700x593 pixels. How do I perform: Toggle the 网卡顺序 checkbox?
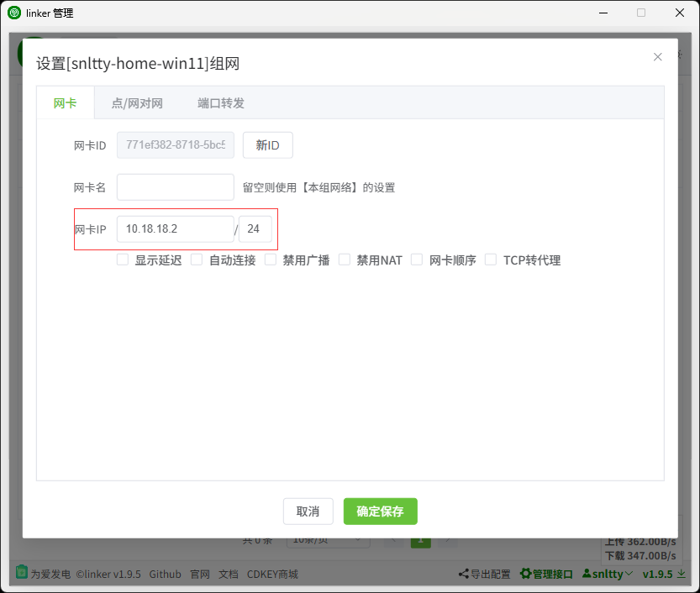coord(417,260)
